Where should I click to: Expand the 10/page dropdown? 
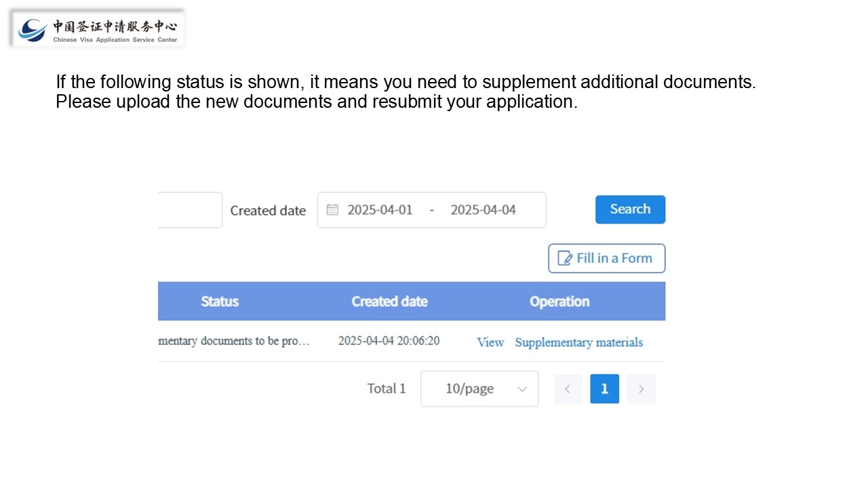pos(479,388)
